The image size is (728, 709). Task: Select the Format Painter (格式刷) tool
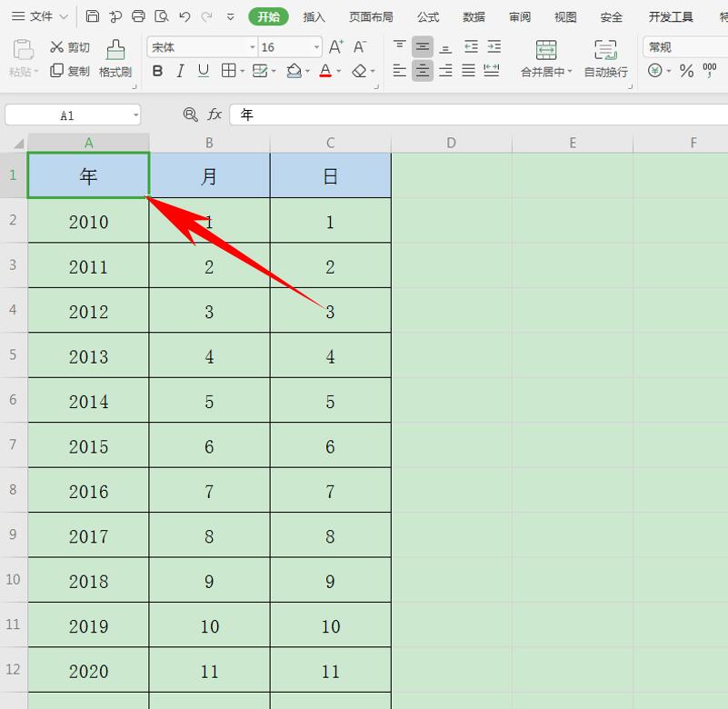(x=115, y=59)
